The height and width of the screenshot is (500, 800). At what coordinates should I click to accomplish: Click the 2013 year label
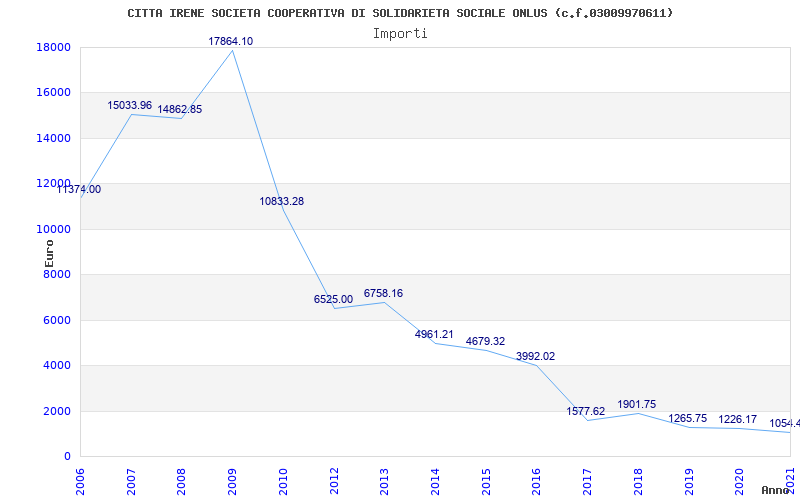click(x=385, y=482)
